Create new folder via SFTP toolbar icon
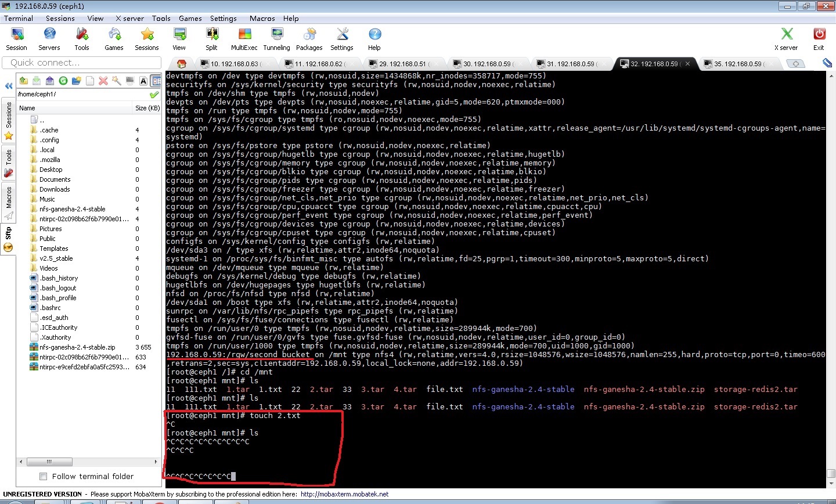Image resolution: width=836 pixels, height=504 pixels. click(76, 80)
